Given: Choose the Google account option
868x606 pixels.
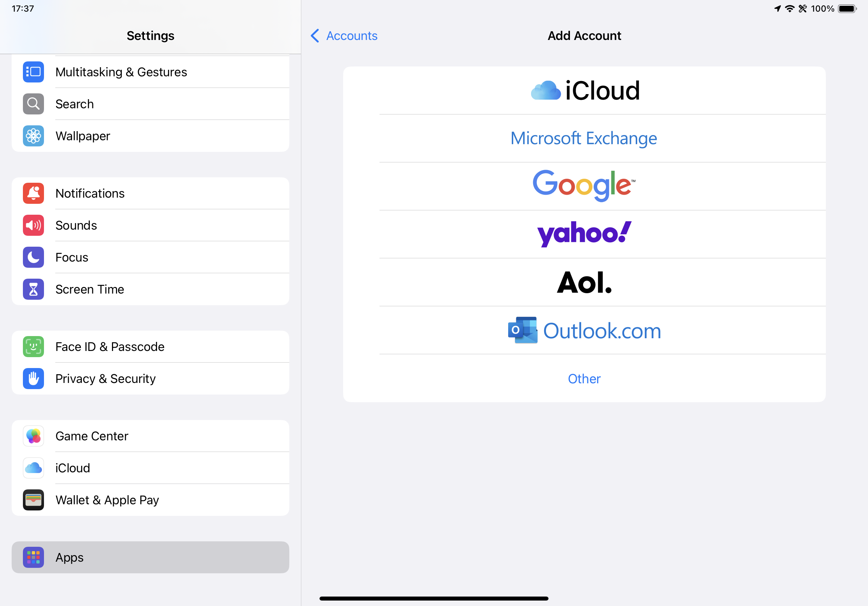Looking at the screenshot, I should pyautogui.click(x=584, y=186).
